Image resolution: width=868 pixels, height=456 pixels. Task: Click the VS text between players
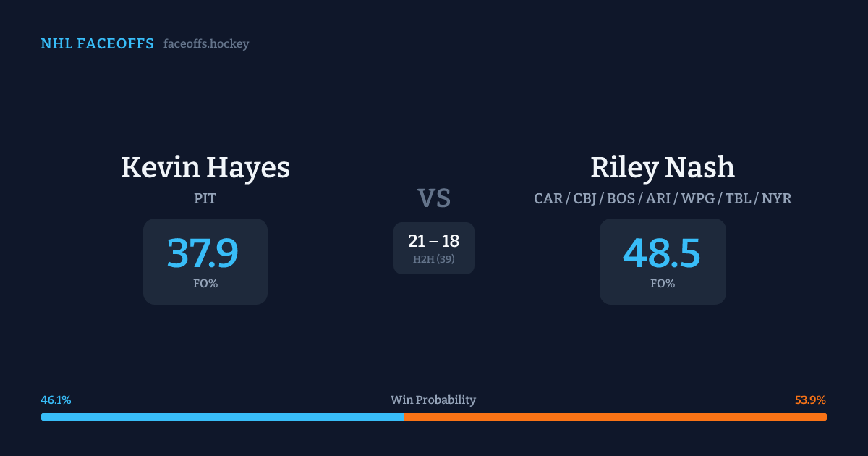tap(434, 198)
